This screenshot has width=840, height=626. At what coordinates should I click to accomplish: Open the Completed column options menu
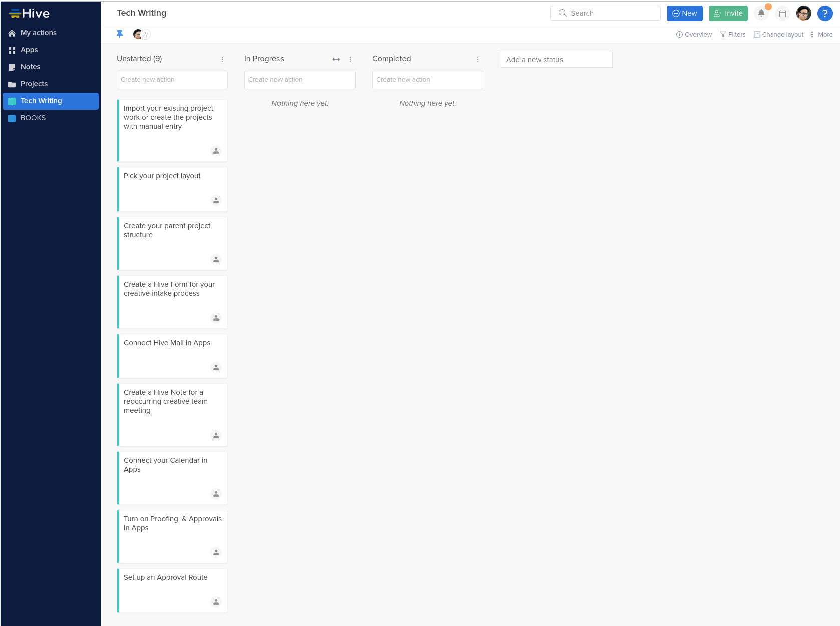pyautogui.click(x=477, y=59)
